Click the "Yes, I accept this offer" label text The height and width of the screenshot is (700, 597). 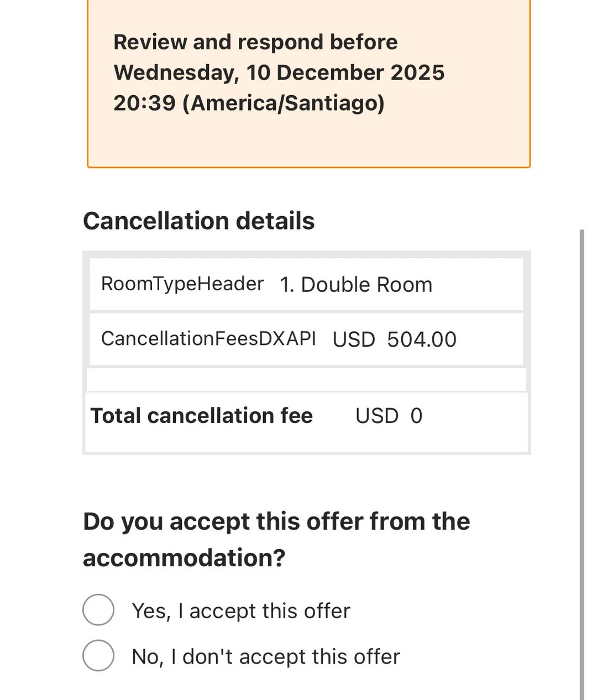(x=241, y=611)
